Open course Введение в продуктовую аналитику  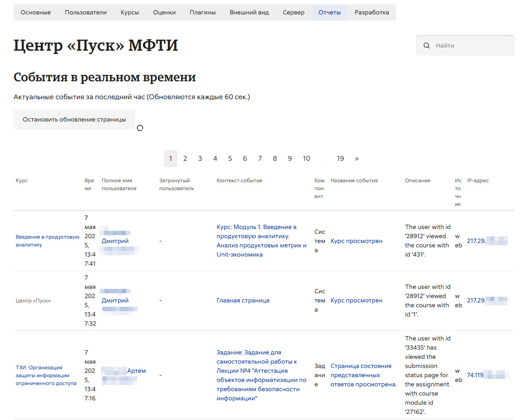pyautogui.click(x=47, y=241)
